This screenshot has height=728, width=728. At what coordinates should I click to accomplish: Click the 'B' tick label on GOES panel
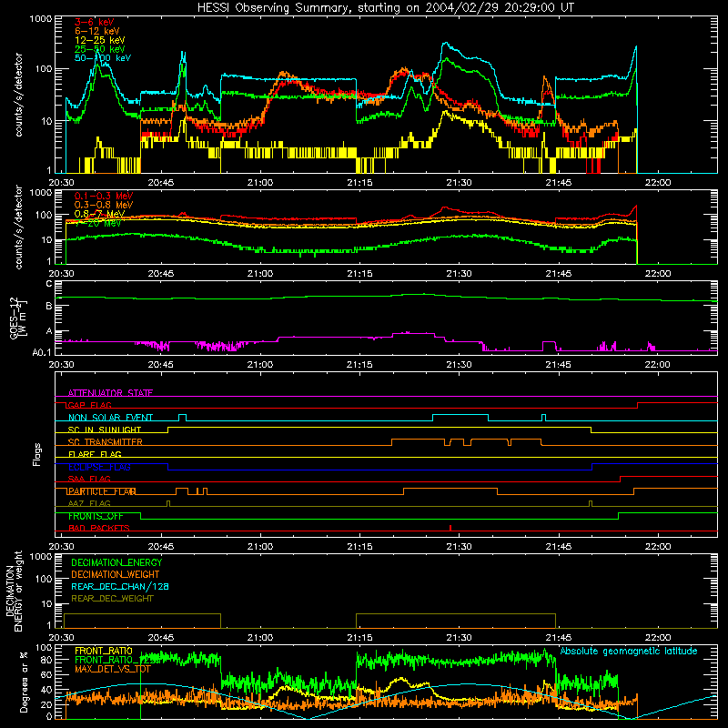(49, 306)
